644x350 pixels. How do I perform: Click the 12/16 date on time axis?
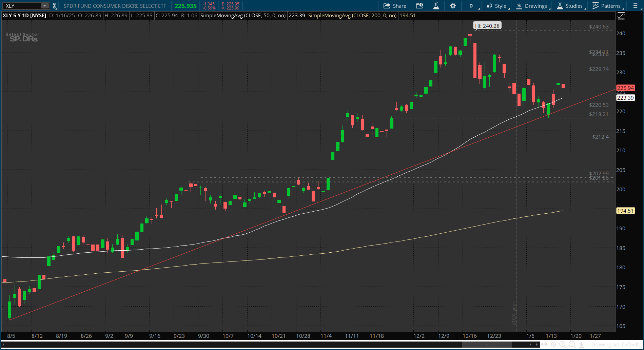click(470, 336)
